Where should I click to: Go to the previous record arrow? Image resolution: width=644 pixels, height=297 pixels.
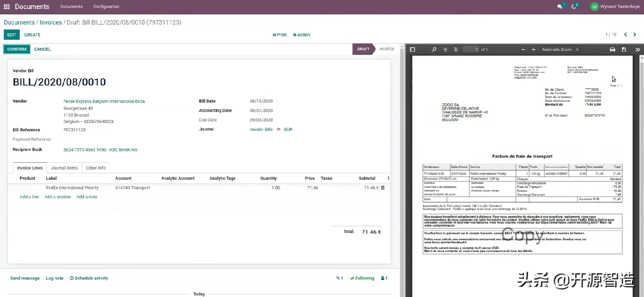(x=625, y=34)
